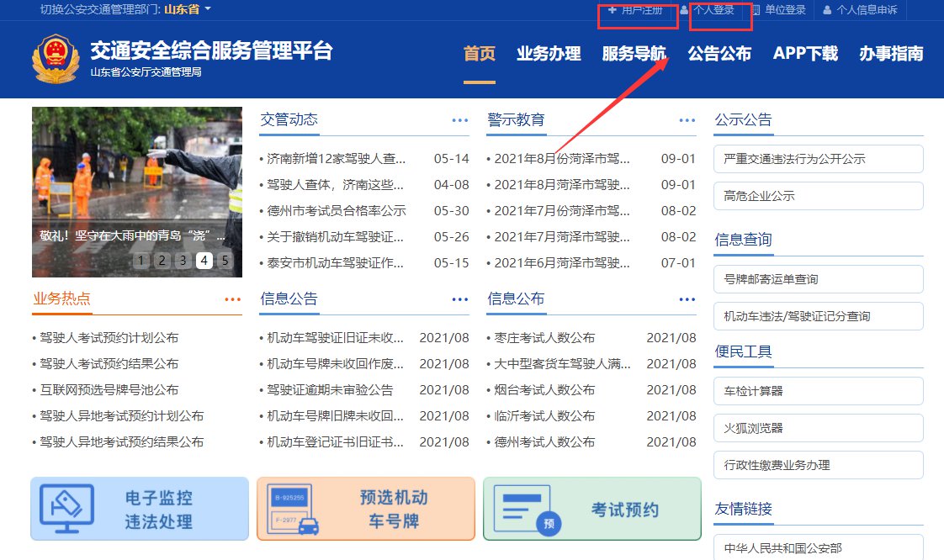Open 信息公告 more (three dots) icon
This screenshot has height=560, width=944.
click(x=460, y=299)
